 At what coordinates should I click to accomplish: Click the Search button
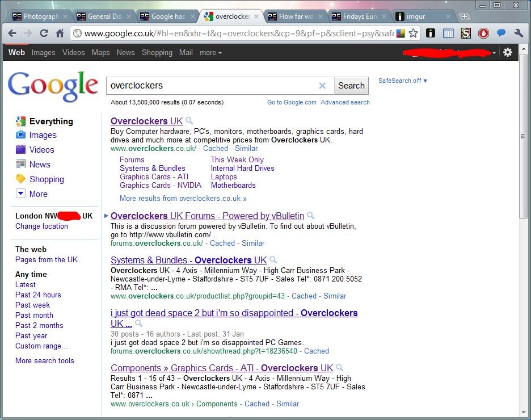pos(351,86)
